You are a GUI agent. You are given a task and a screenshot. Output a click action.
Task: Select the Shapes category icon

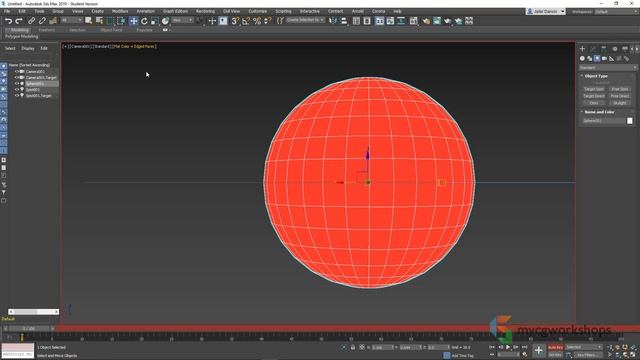pos(590,59)
